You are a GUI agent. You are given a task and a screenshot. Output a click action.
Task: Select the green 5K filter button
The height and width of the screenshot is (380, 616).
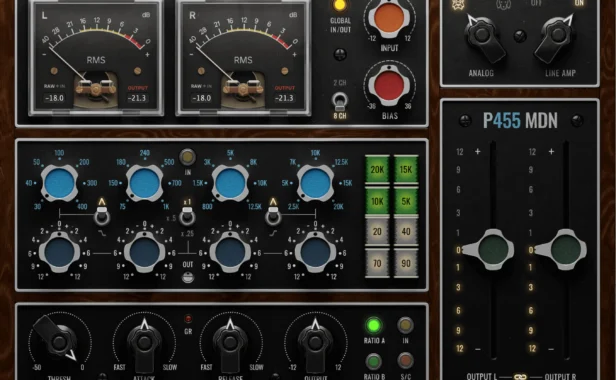tap(406, 201)
